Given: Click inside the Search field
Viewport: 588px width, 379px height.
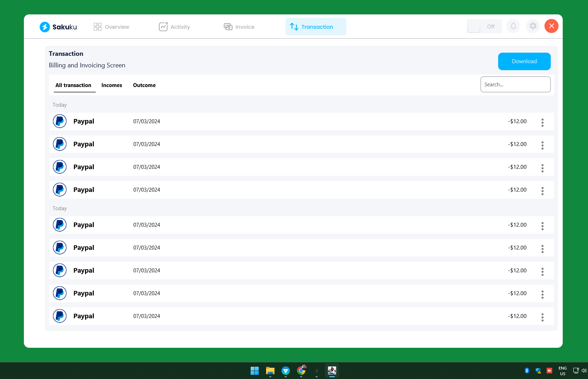Looking at the screenshot, I should coord(515,84).
